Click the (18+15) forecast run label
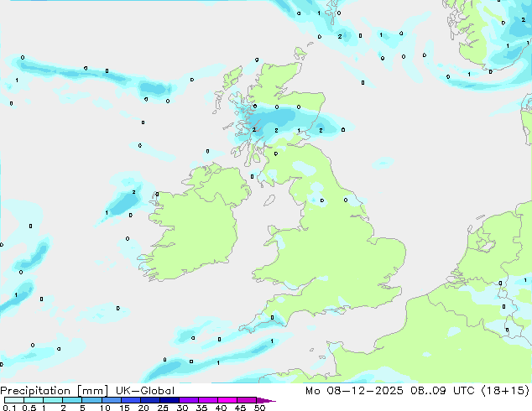 (507, 391)
